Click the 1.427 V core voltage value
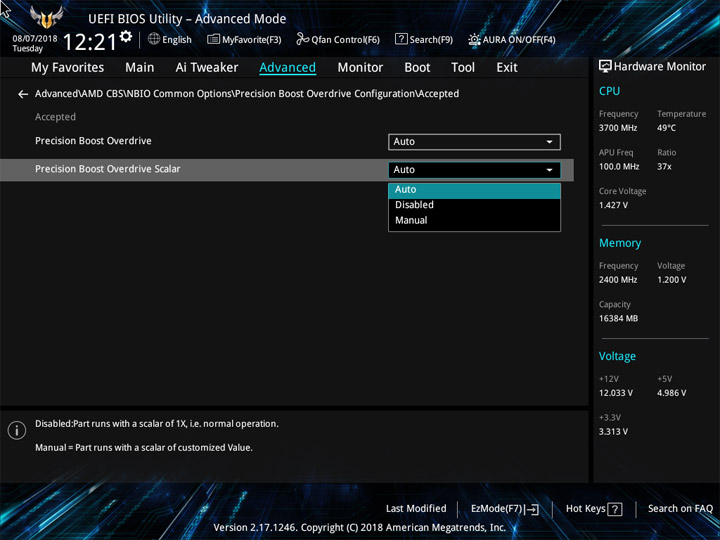Image resolution: width=720 pixels, height=540 pixels. [x=613, y=205]
